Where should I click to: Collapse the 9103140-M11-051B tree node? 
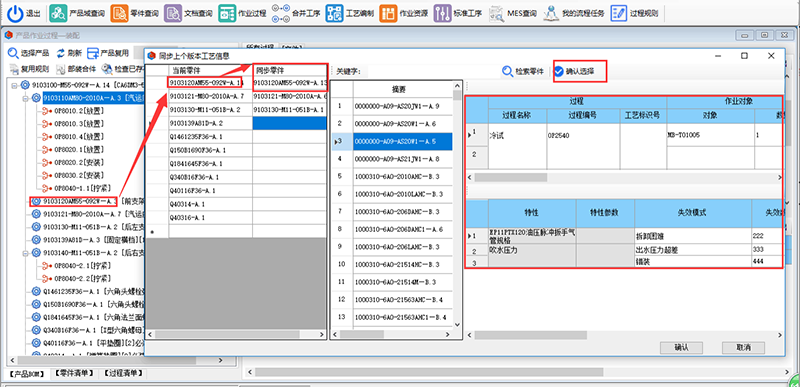tap(27, 252)
